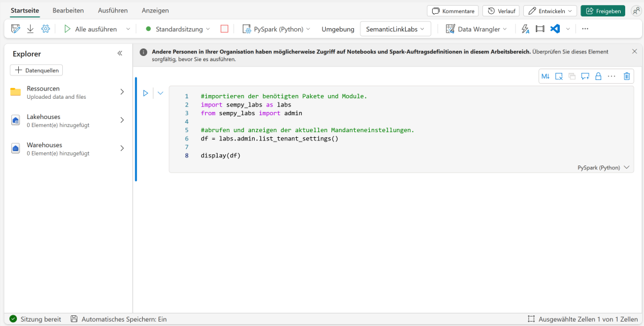Click the Umgebung label in the toolbar

tap(338, 29)
